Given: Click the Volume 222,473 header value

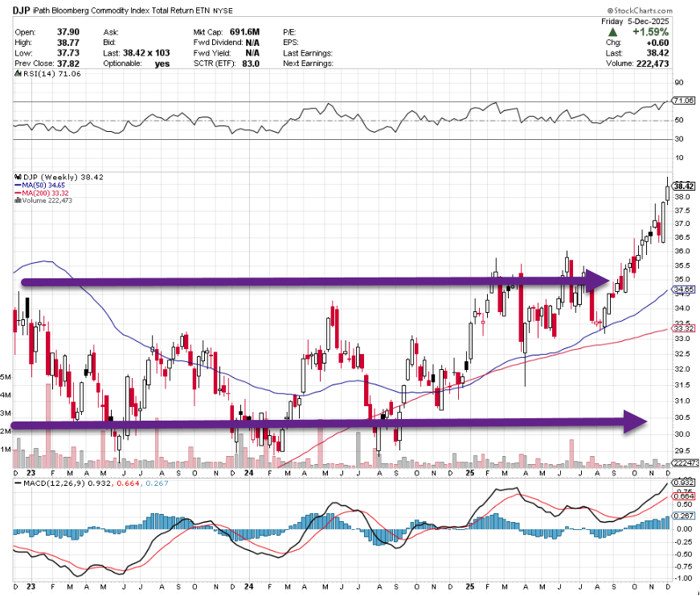Looking at the screenshot, I should point(653,64).
